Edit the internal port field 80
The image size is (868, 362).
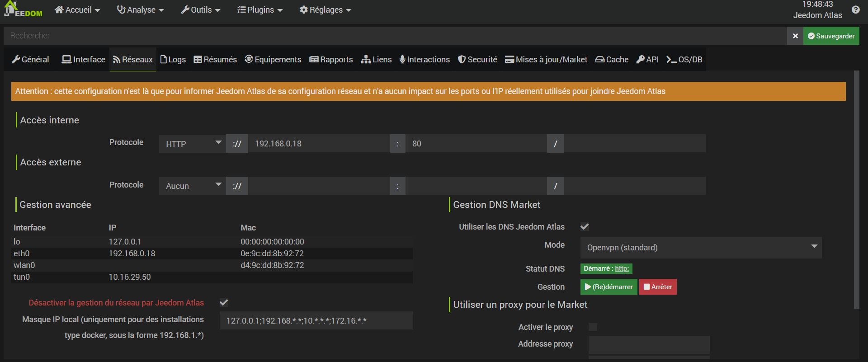(476, 144)
